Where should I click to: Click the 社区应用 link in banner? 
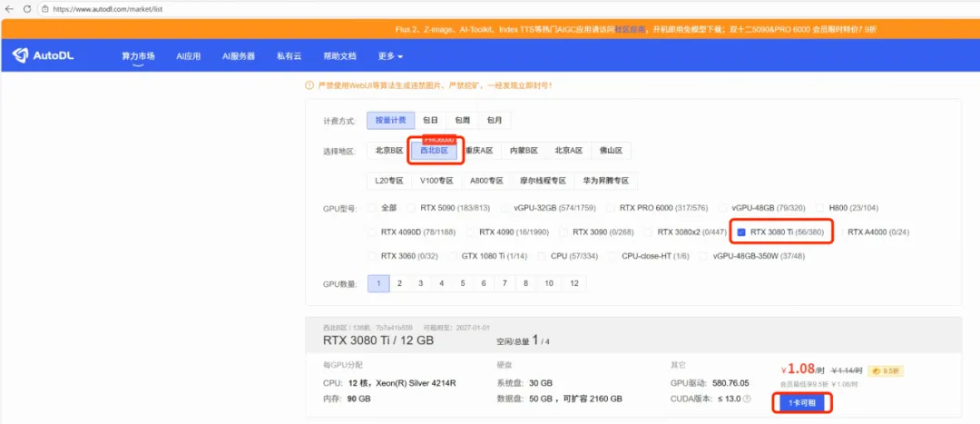click(x=630, y=29)
